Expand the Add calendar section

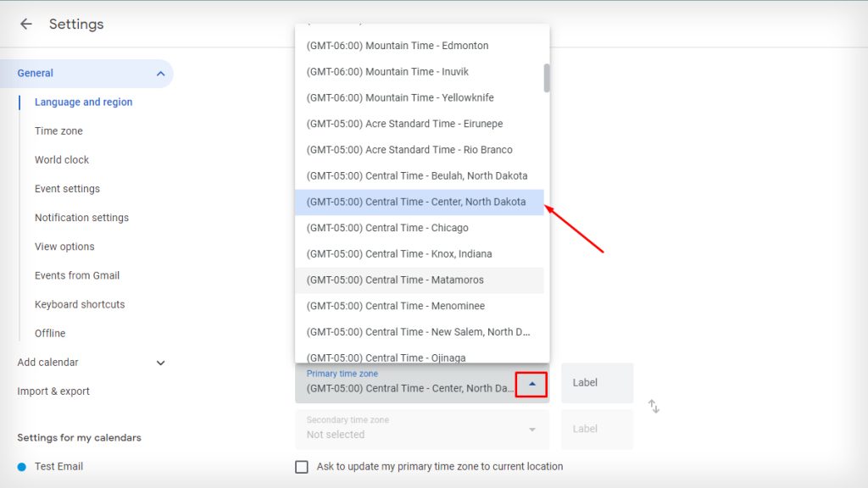(x=160, y=362)
